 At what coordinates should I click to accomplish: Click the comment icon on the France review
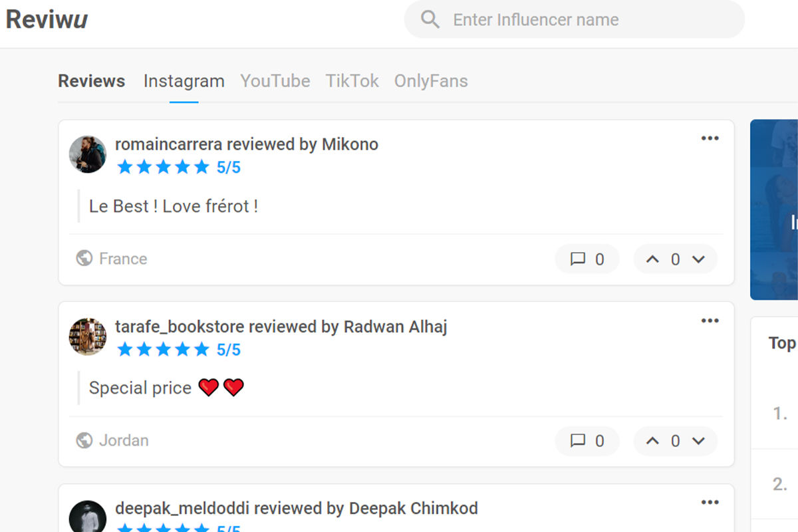pos(578,259)
